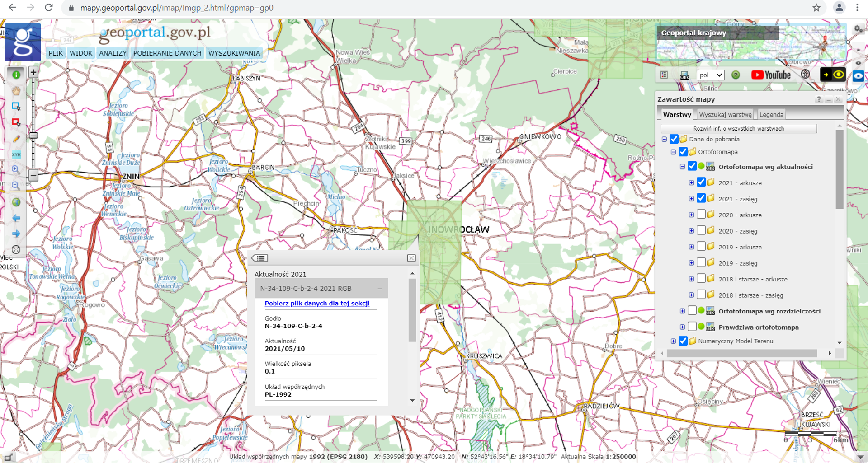Uncheck the 2021 - arkusze layer

(701, 182)
